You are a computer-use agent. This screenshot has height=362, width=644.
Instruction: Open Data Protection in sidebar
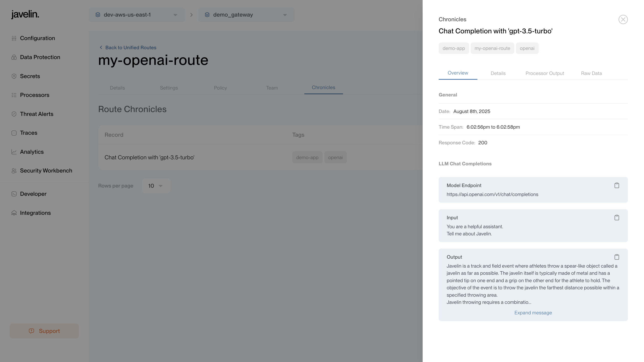(x=40, y=57)
